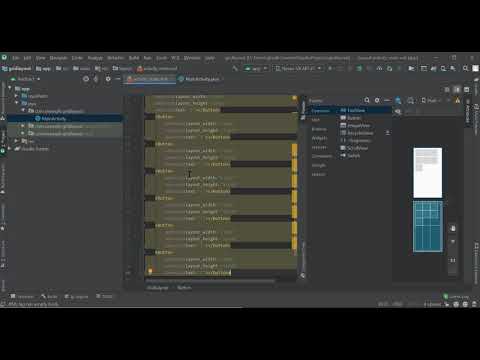The height and width of the screenshot is (360, 480).
Task: Click the Make Project hammer icon
Action: pos(235,69)
